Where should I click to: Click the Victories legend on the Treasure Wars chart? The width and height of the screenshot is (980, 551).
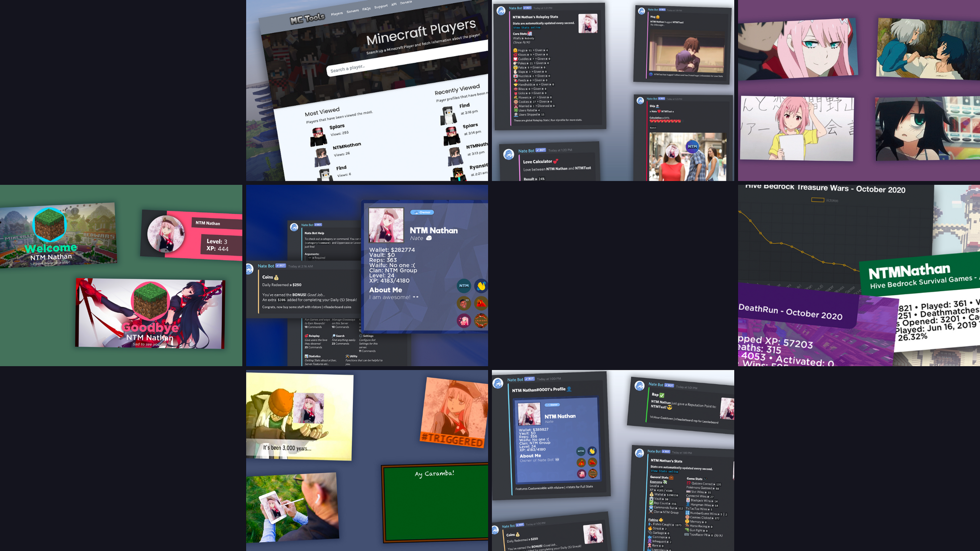point(825,200)
